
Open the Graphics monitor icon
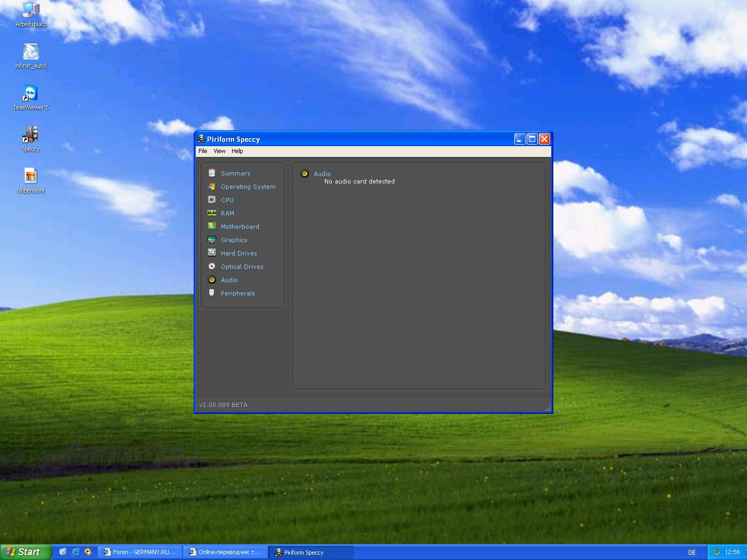[212, 239]
